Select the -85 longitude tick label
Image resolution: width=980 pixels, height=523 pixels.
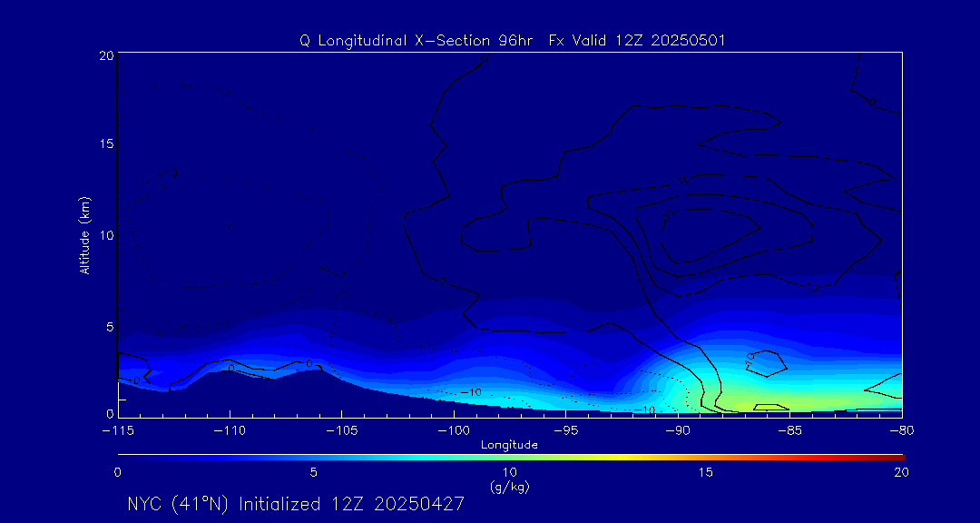click(x=790, y=431)
